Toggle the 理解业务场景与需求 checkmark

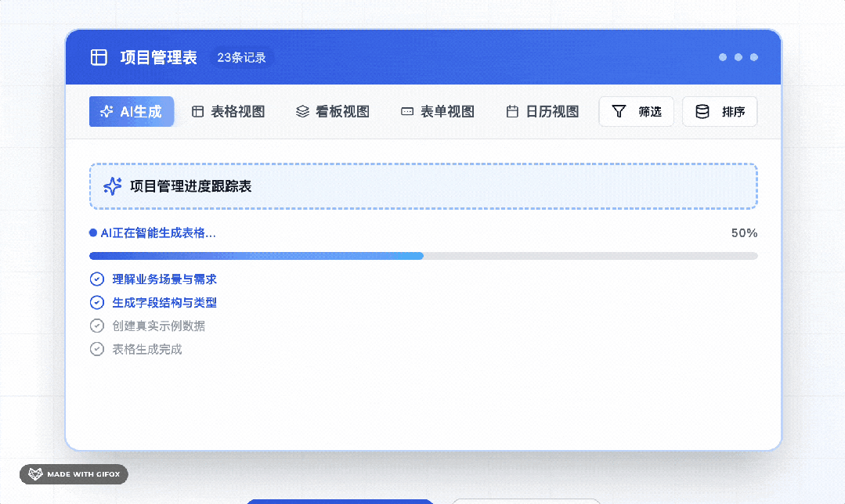pyautogui.click(x=97, y=279)
